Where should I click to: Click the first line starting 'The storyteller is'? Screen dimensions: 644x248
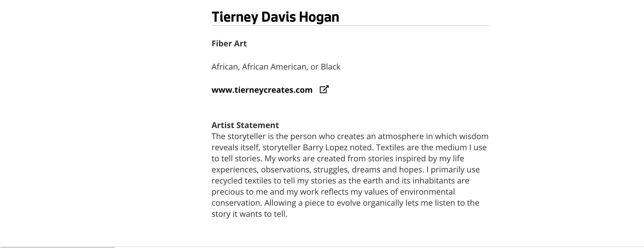click(350, 136)
